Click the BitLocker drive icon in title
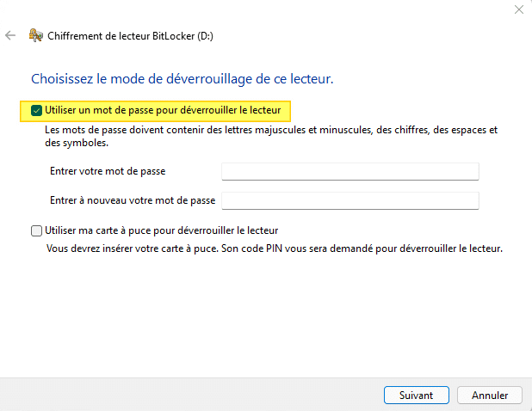Image resolution: width=532 pixels, height=411 pixels. pos(36,35)
